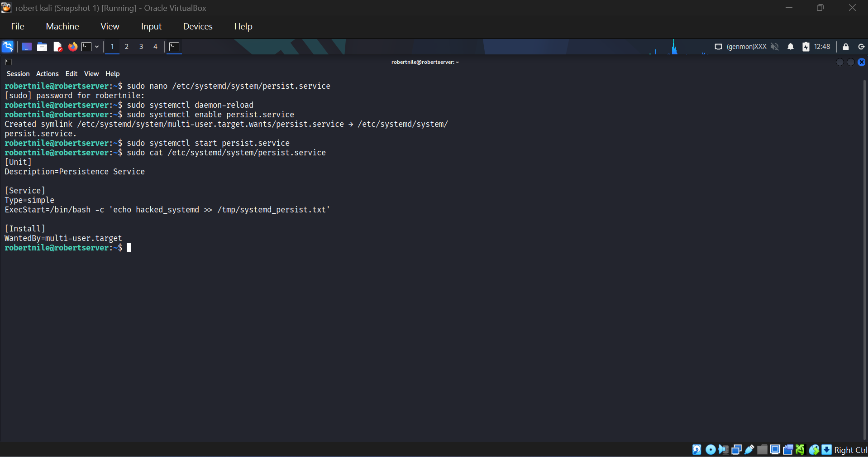This screenshot has width=868, height=457.
Task: Maximize the terminal window inside Kali
Action: [851, 62]
